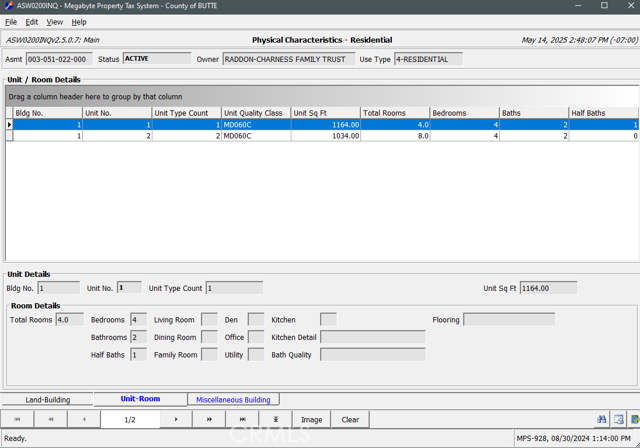Open the File menu
The image size is (640, 448).
click(11, 22)
